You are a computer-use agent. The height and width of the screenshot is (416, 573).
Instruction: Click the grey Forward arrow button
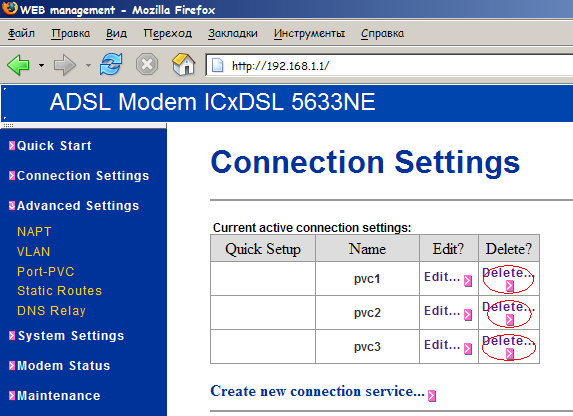(65, 65)
